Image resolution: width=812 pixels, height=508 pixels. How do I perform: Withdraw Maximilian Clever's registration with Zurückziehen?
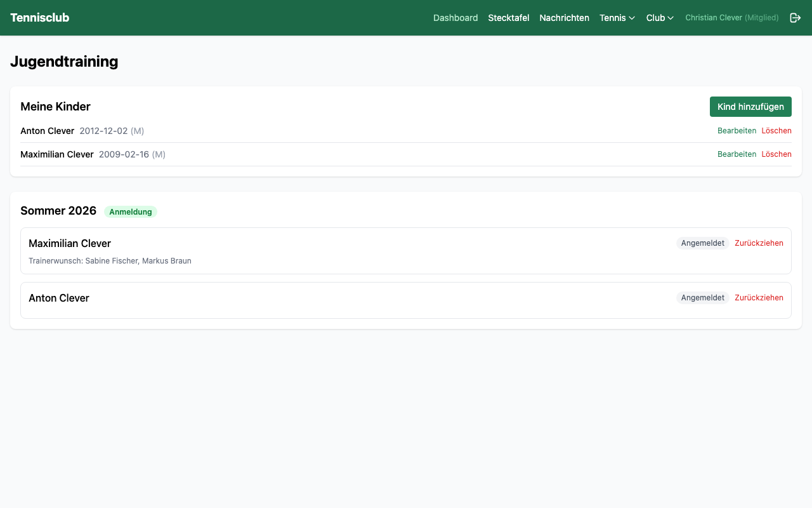tap(758, 243)
